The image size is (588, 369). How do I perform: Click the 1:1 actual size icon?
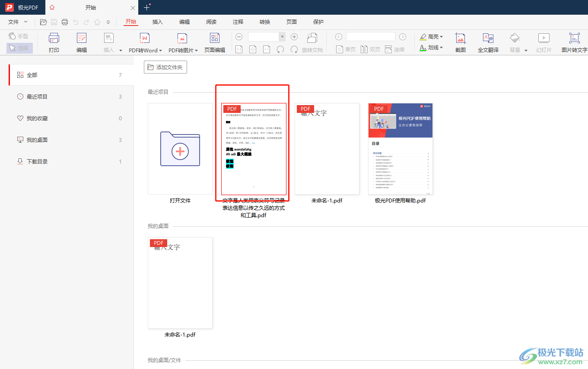point(239,50)
